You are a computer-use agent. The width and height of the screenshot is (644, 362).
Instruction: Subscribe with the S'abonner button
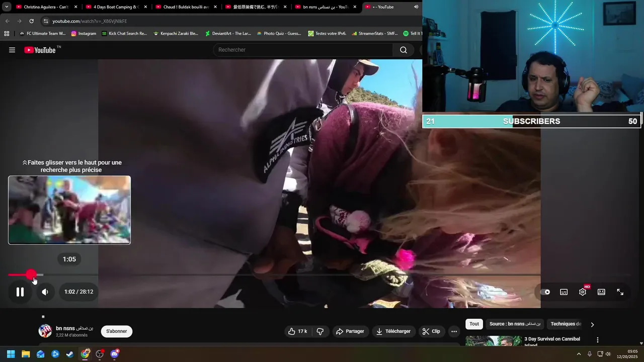tap(117, 331)
